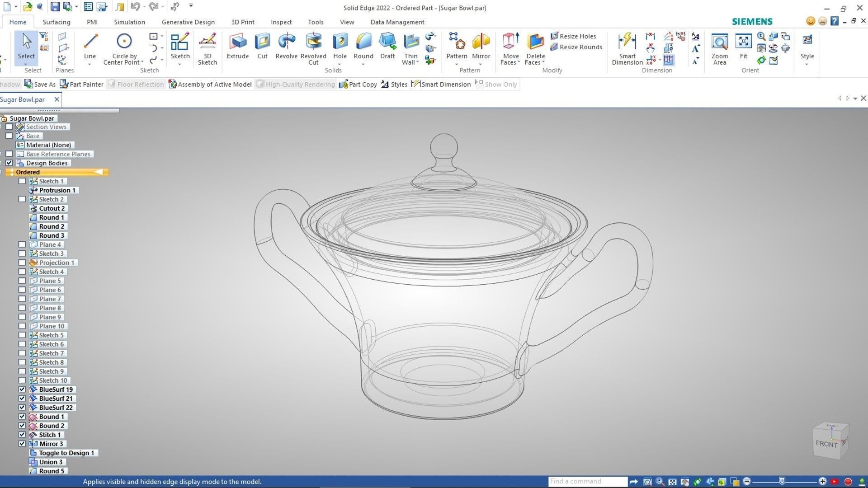The image size is (868, 488).
Task: Select the Extrude tool icon
Action: coord(237,42)
